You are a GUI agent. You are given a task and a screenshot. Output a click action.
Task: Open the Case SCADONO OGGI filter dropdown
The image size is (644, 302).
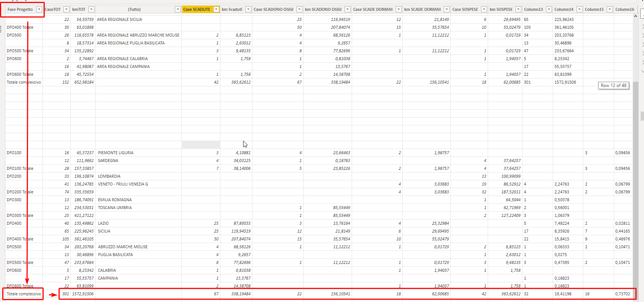pyautogui.click(x=299, y=9)
